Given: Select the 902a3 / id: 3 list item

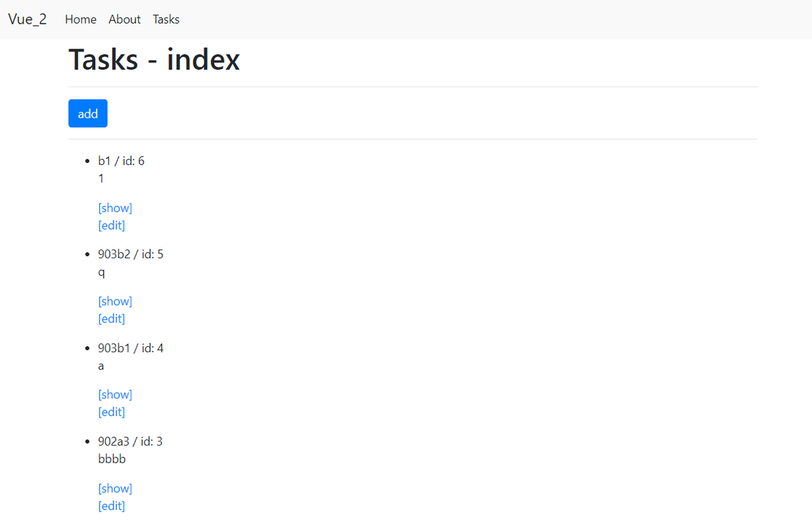Looking at the screenshot, I should 130,441.
